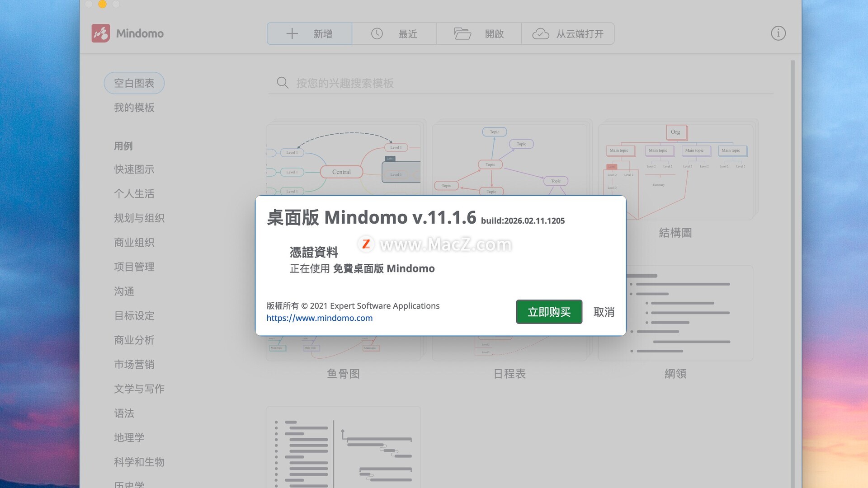Image resolution: width=868 pixels, height=488 pixels.
Task: Click the search magnifier icon
Action: click(x=283, y=83)
